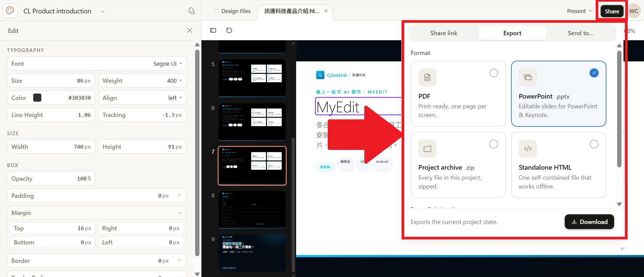The image size is (644, 277).
Task: Switch to the Export tab
Action: (x=512, y=33)
